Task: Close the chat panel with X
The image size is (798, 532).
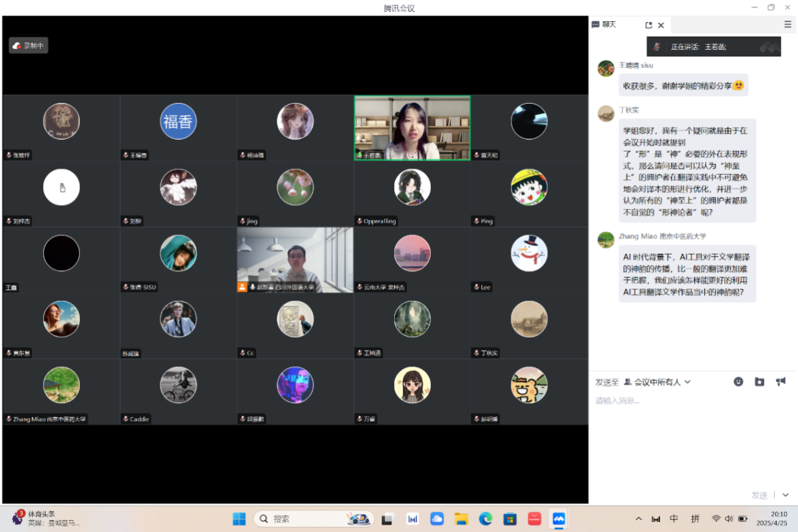Action: point(661,25)
